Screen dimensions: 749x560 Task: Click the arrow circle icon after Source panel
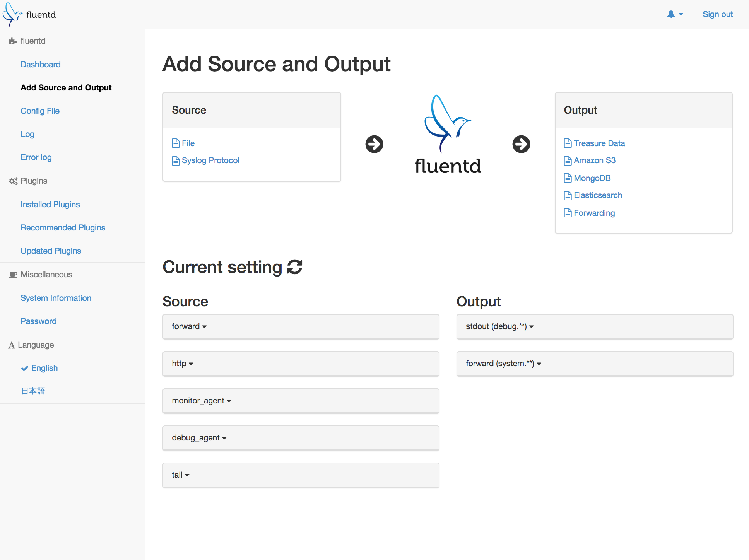tap(374, 144)
